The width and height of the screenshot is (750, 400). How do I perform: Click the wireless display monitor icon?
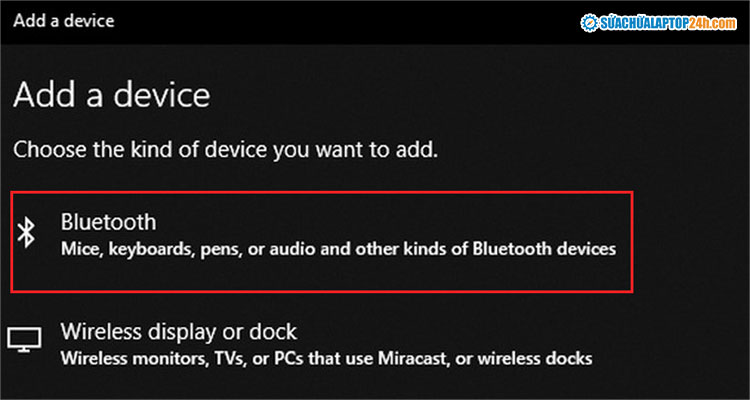point(23,342)
